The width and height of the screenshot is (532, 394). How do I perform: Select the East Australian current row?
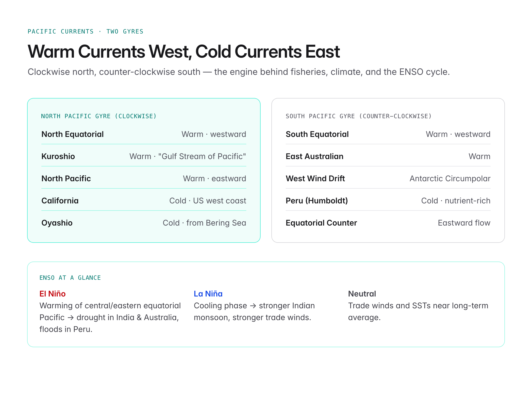click(x=388, y=156)
